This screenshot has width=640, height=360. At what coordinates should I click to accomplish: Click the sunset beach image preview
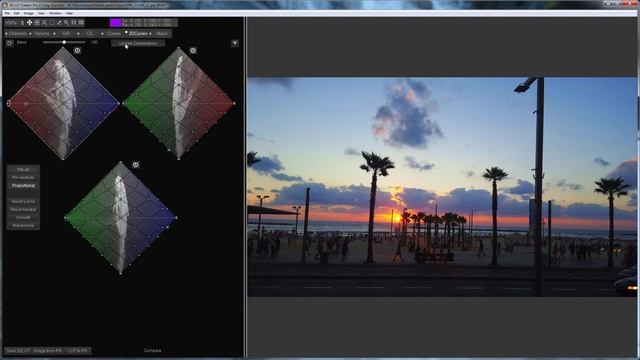[442, 187]
